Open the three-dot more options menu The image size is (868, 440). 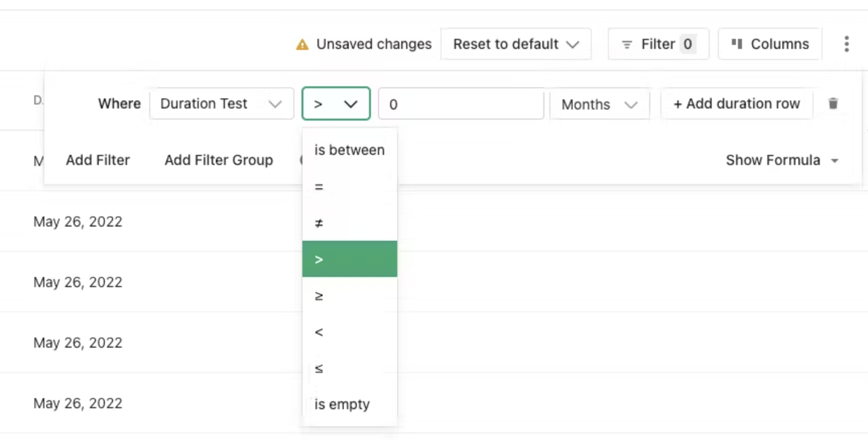tap(846, 44)
